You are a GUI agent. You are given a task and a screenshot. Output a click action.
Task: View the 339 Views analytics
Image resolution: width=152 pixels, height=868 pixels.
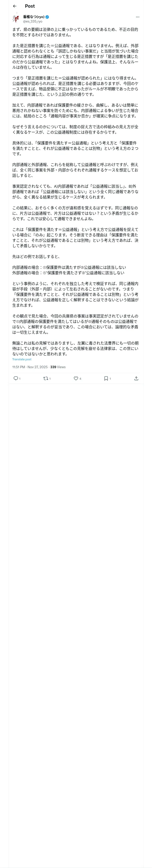click(x=58, y=367)
